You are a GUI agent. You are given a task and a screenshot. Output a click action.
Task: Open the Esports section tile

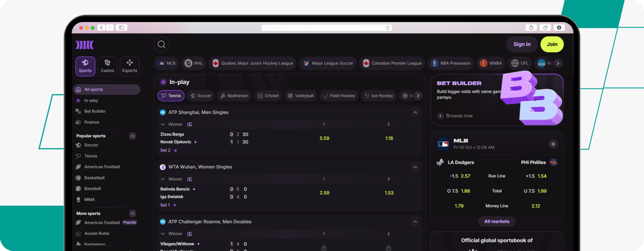click(130, 67)
